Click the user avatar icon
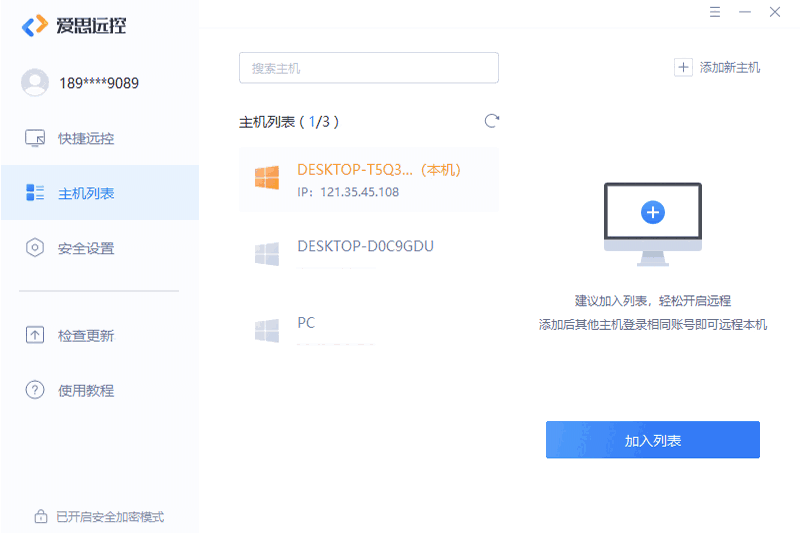800x533 pixels. 35,83
